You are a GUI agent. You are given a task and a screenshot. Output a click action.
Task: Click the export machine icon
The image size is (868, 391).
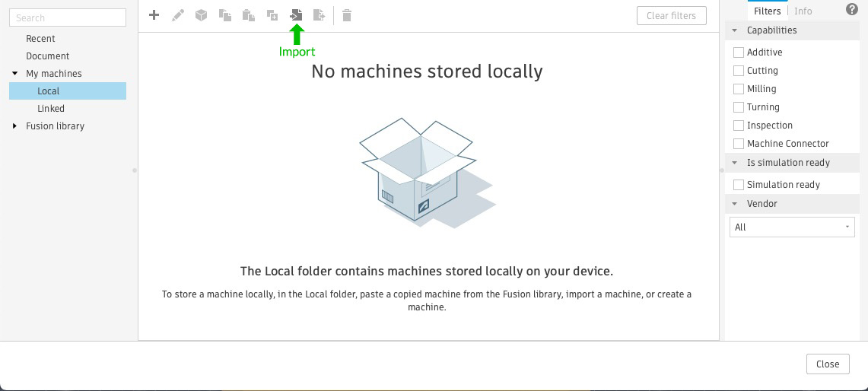tap(320, 15)
